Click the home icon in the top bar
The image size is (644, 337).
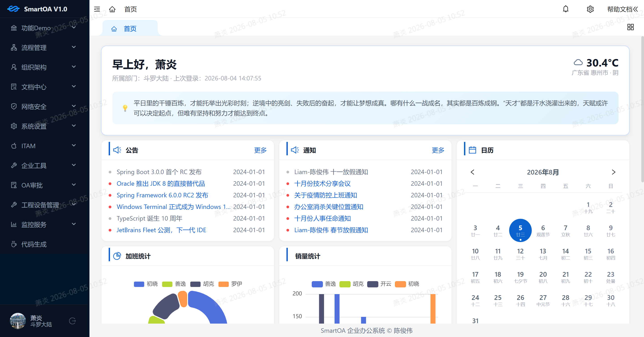pyautogui.click(x=112, y=9)
